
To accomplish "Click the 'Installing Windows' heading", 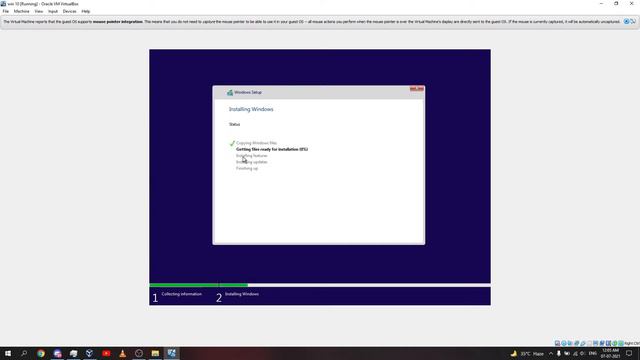I will pyautogui.click(x=251, y=109).
